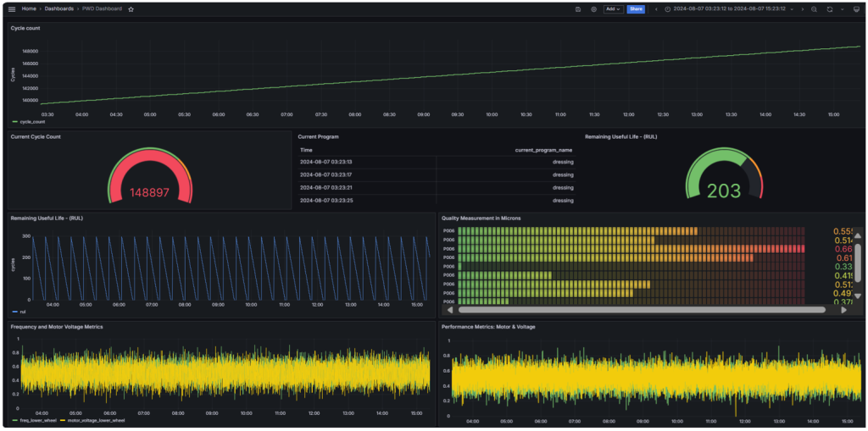
Task: Click the zoom out time range icon
Action: pyautogui.click(x=814, y=8)
